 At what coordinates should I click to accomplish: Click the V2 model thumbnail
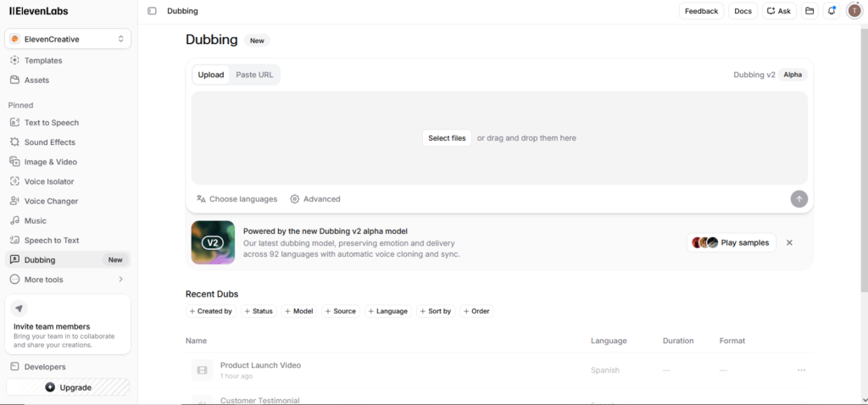click(x=213, y=242)
